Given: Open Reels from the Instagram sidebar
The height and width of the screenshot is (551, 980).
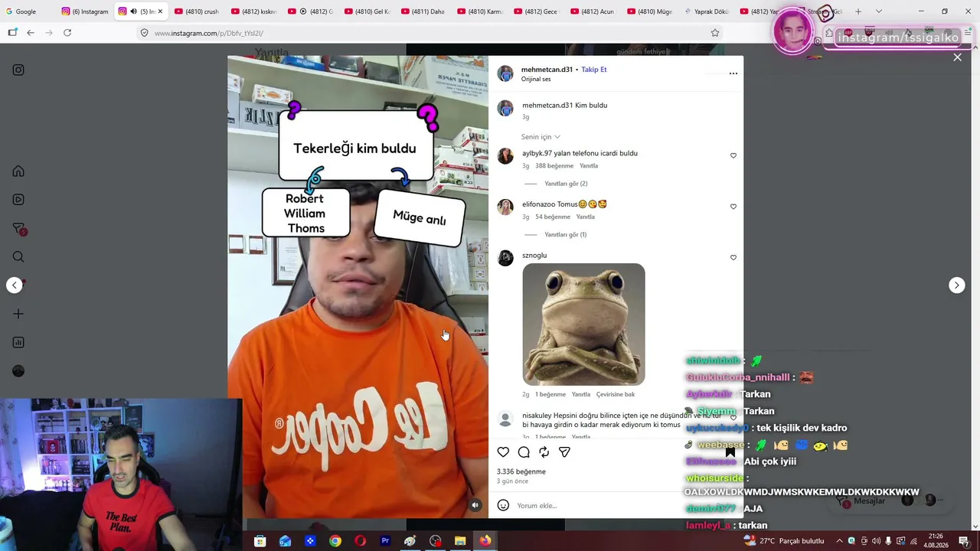Looking at the screenshot, I should [x=18, y=200].
